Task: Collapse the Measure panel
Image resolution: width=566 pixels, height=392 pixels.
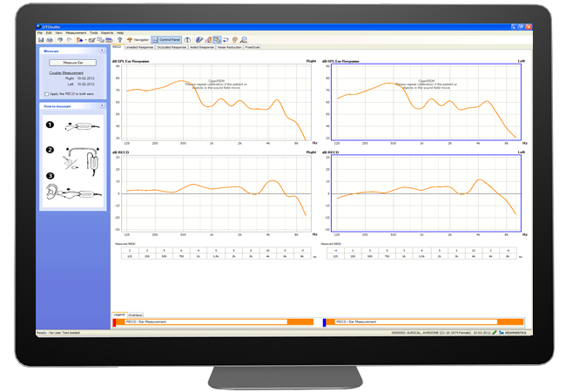Action: click(103, 51)
